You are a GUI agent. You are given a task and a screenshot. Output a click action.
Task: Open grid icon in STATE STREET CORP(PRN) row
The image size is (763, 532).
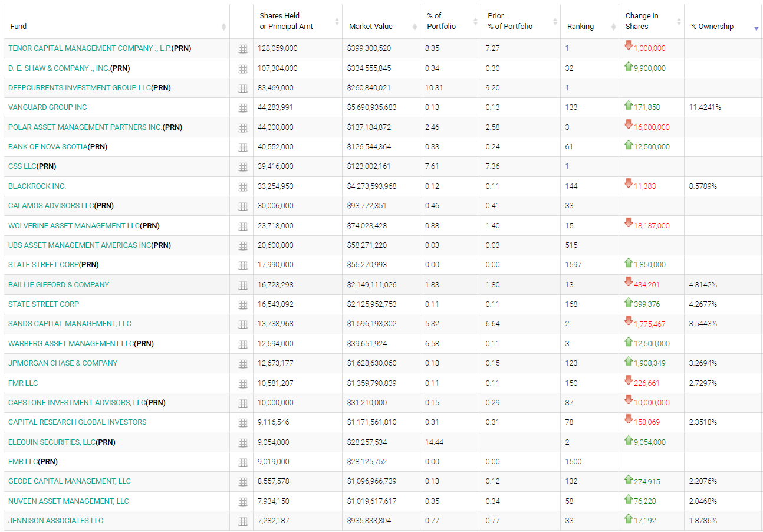pos(242,265)
